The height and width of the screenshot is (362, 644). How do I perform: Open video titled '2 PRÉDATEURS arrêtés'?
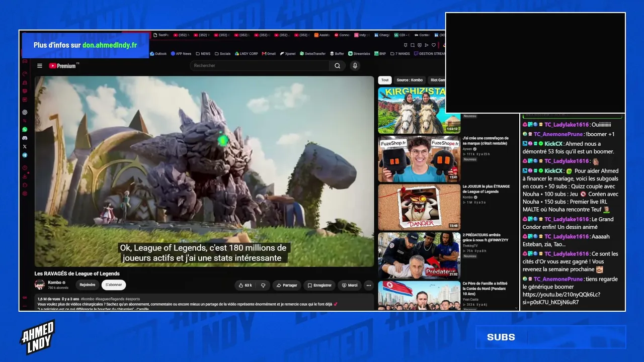pyautogui.click(x=486, y=237)
